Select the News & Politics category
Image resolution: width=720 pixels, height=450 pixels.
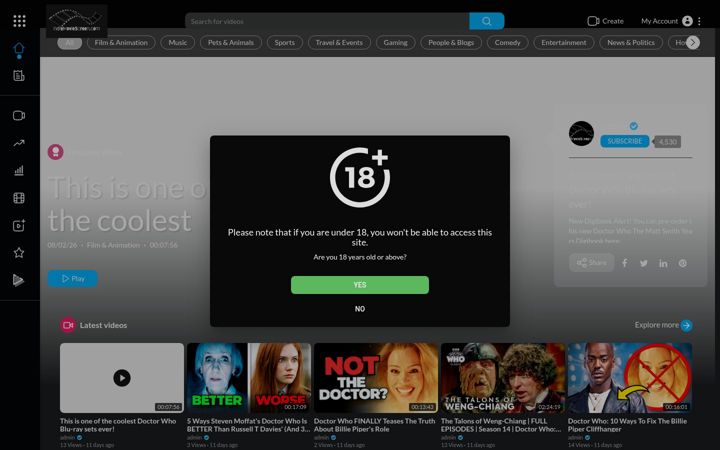click(631, 43)
